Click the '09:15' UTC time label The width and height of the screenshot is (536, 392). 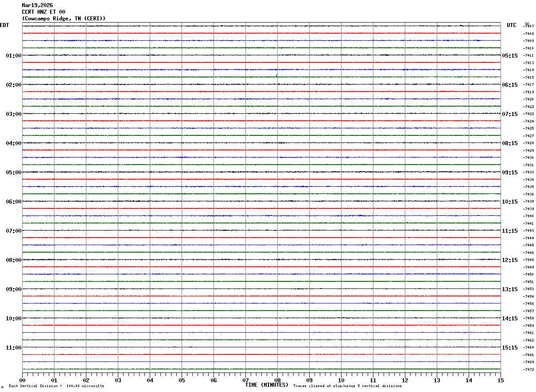tap(510, 173)
